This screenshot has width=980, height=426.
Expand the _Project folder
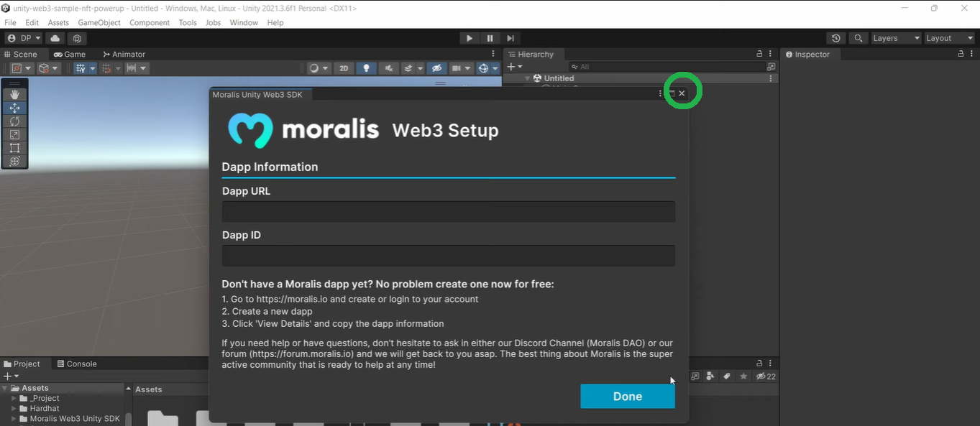(14, 399)
